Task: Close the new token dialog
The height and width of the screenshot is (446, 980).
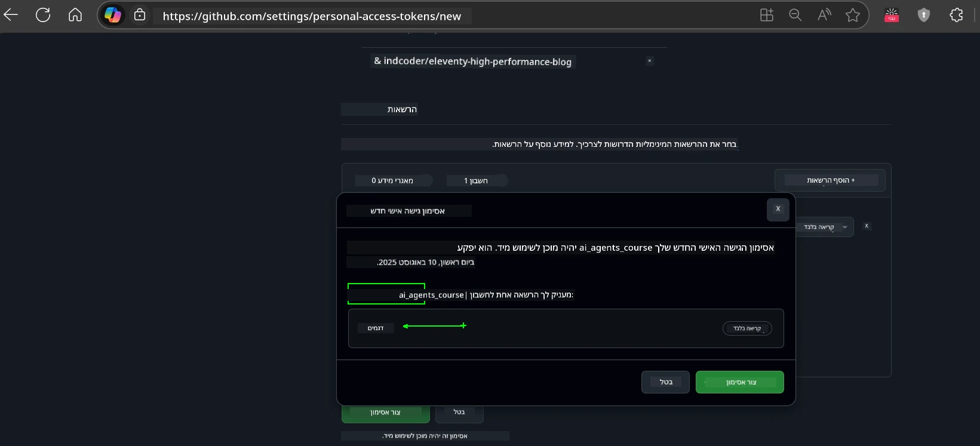Action: pos(778,210)
